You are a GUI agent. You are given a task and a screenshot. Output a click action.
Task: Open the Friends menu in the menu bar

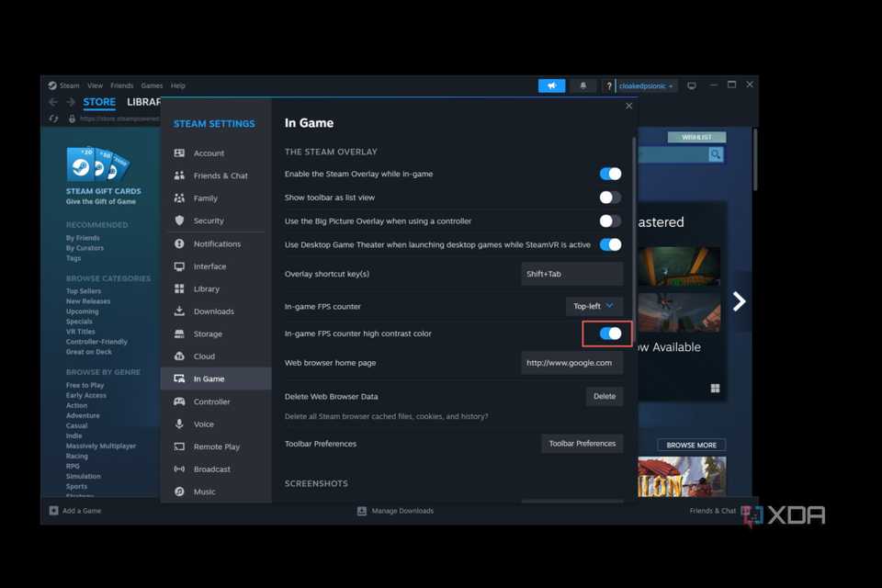tap(121, 85)
